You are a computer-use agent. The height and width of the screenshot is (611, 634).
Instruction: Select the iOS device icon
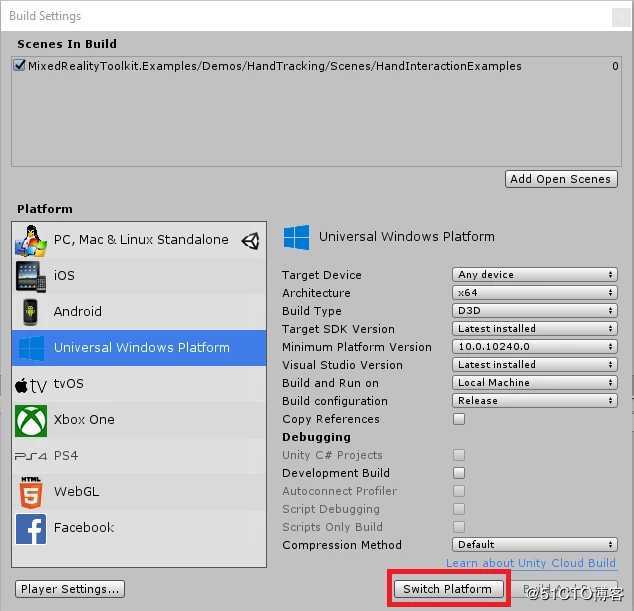click(x=31, y=276)
